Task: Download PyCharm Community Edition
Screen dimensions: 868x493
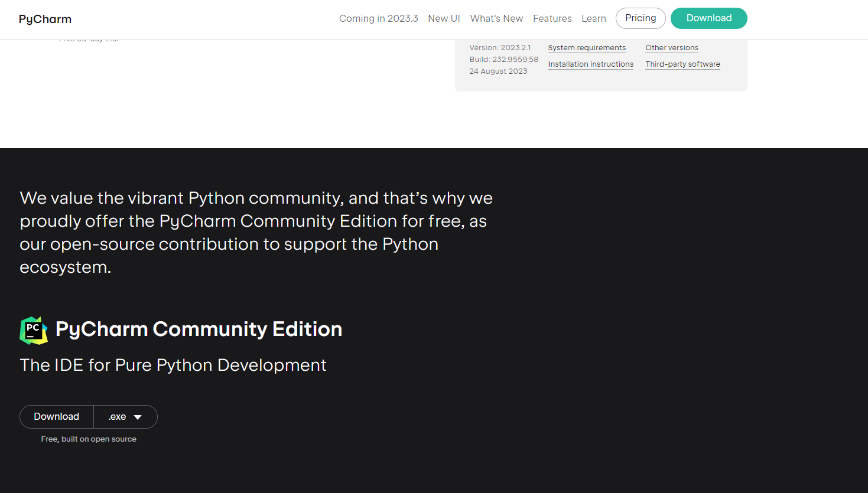Action: pos(57,417)
